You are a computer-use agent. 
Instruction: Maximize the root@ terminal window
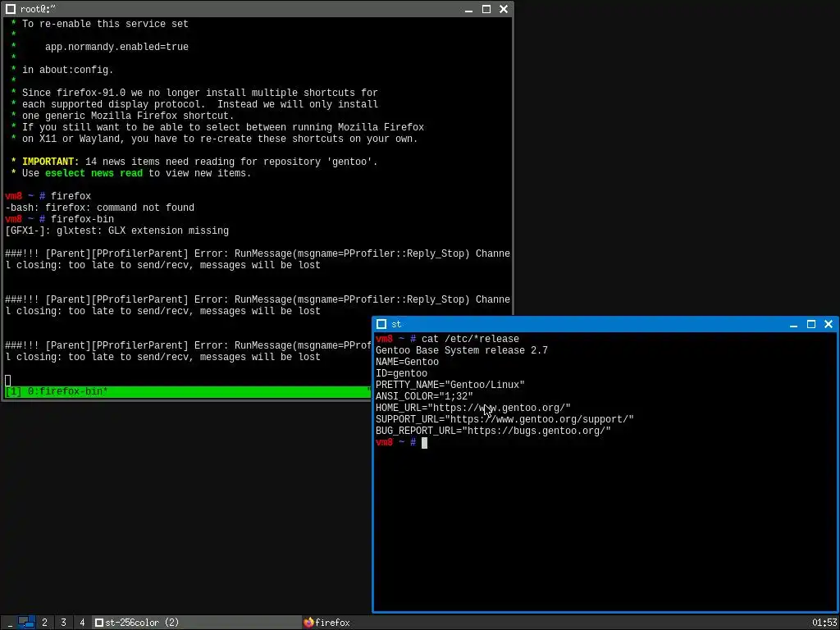(486, 9)
